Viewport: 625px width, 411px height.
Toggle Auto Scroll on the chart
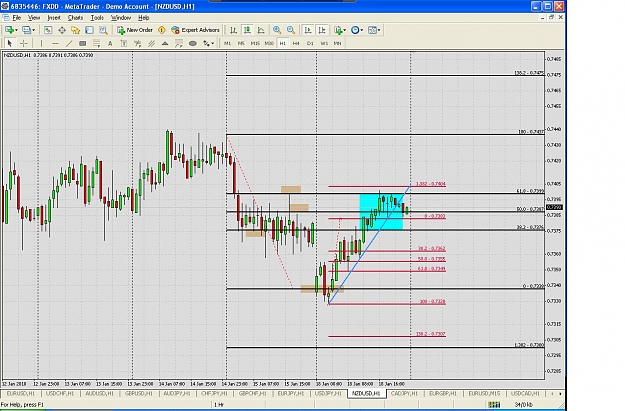coord(308,30)
